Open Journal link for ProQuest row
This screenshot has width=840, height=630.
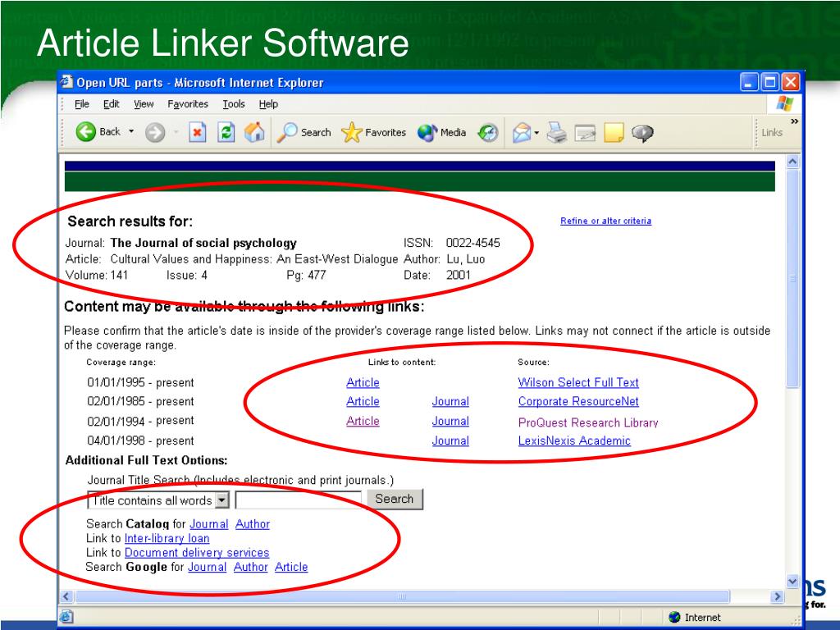(x=450, y=421)
